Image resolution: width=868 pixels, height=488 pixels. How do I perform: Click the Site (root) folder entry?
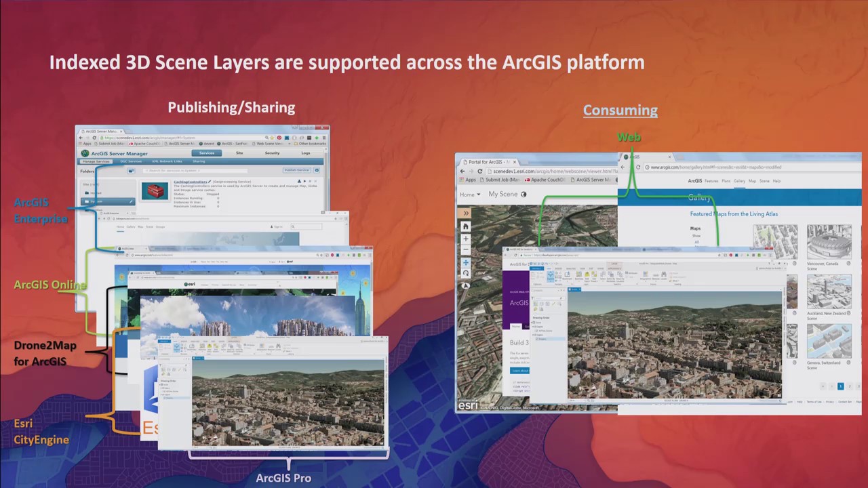click(90, 184)
